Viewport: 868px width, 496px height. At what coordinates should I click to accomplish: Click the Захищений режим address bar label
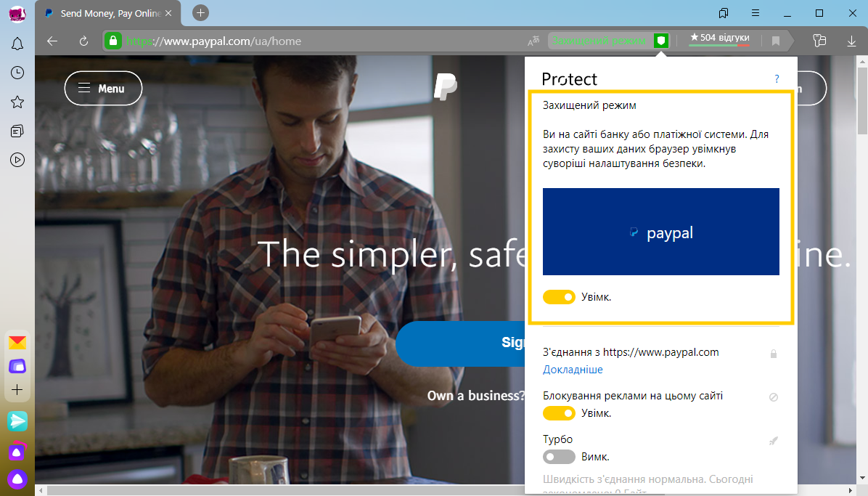(x=599, y=41)
